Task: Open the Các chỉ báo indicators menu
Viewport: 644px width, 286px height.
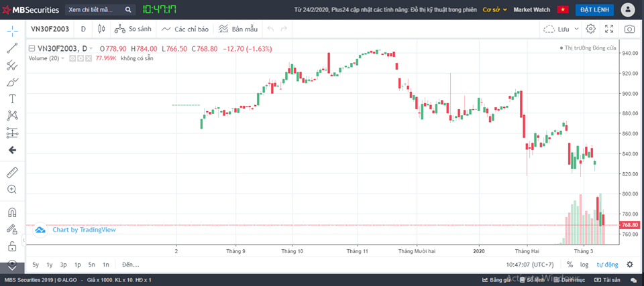Action: 185,29
